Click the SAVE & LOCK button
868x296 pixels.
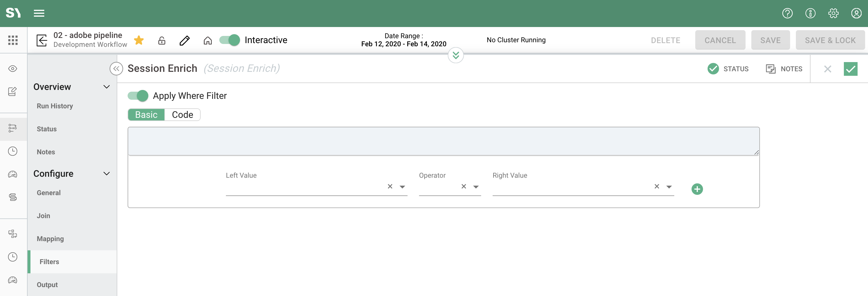[x=830, y=40]
